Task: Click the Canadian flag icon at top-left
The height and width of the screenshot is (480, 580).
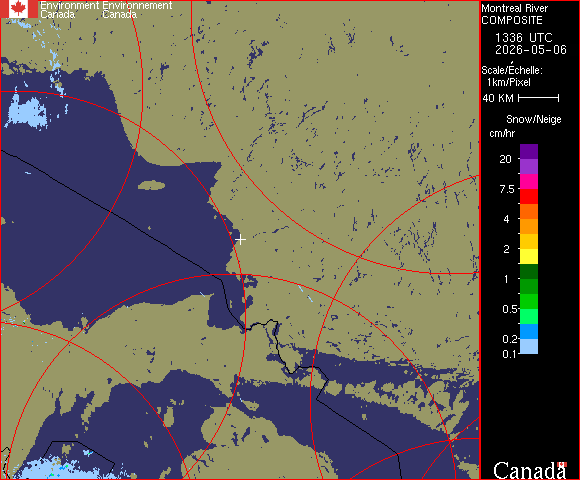Action: (19, 9)
